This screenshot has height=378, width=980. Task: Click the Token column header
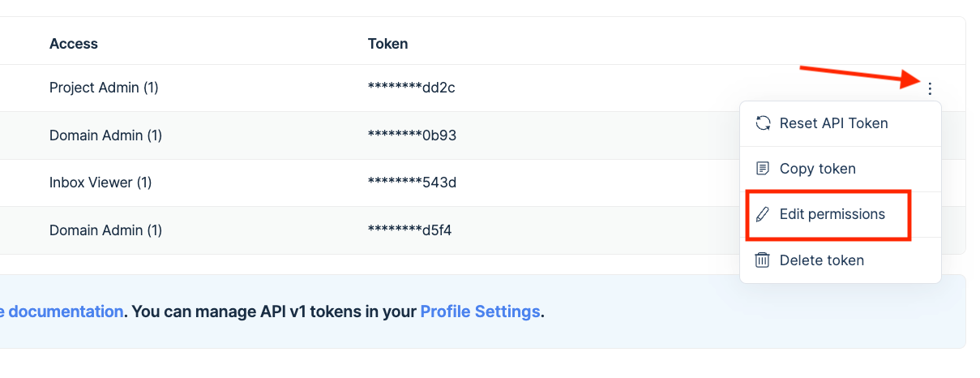tap(388, 44)
